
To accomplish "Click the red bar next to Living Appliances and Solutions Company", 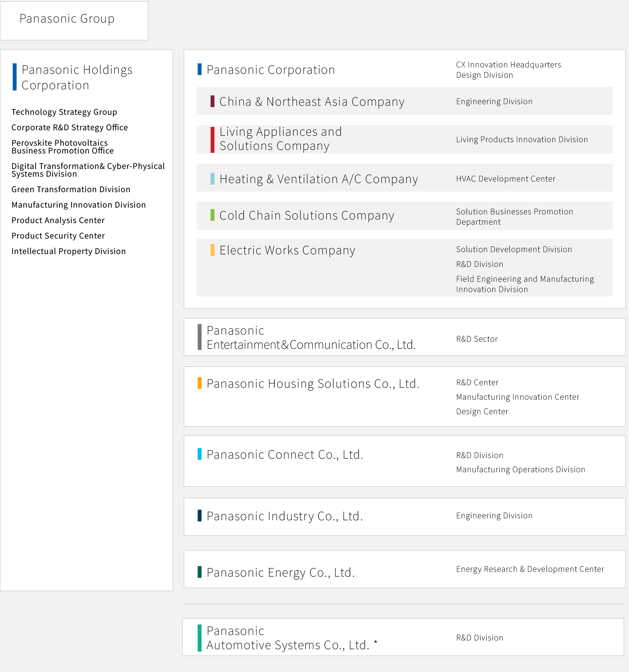I will click(212, 139).
